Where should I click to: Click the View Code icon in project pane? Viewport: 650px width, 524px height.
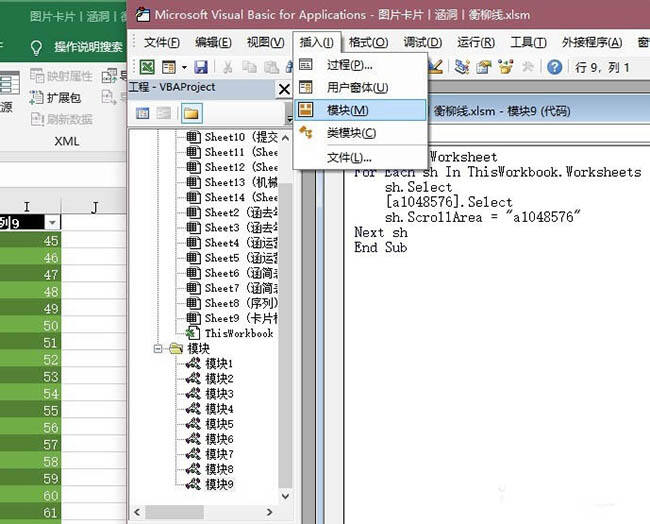click(142, 113)
